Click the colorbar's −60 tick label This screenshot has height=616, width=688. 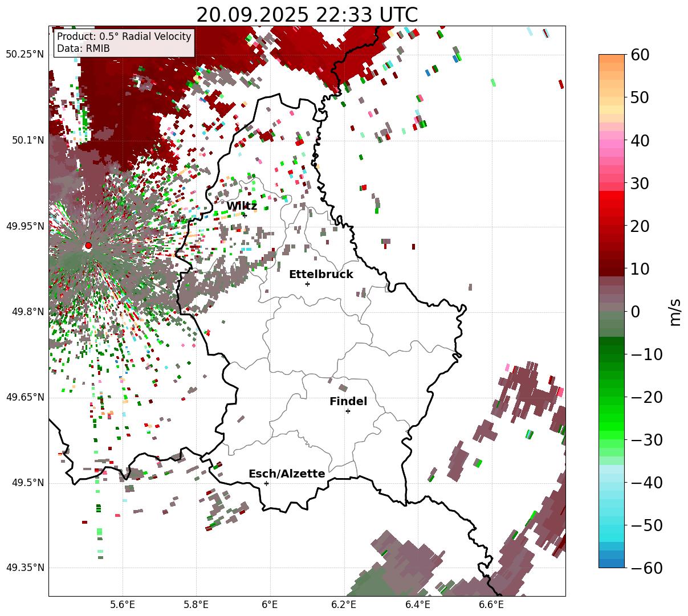(x=646, y=568)
